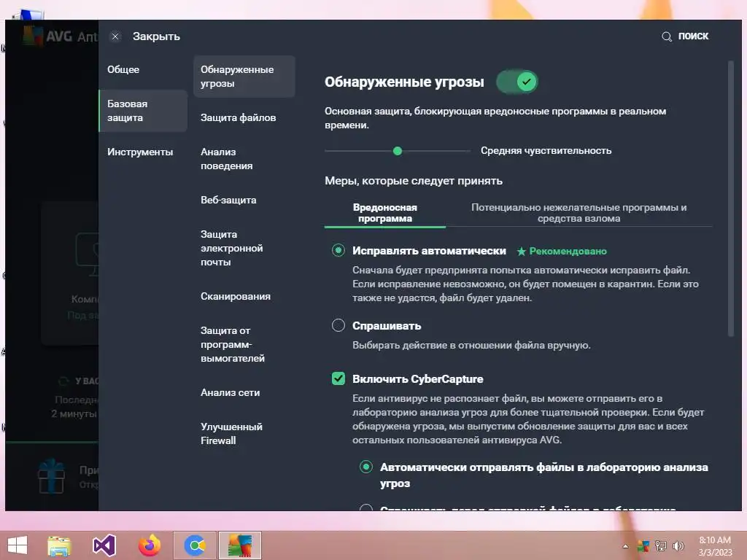This screenshot has width=747, height=560.
Task: Open Защита от программ-вымогателей settings
Action: click(x=233, y=344)
